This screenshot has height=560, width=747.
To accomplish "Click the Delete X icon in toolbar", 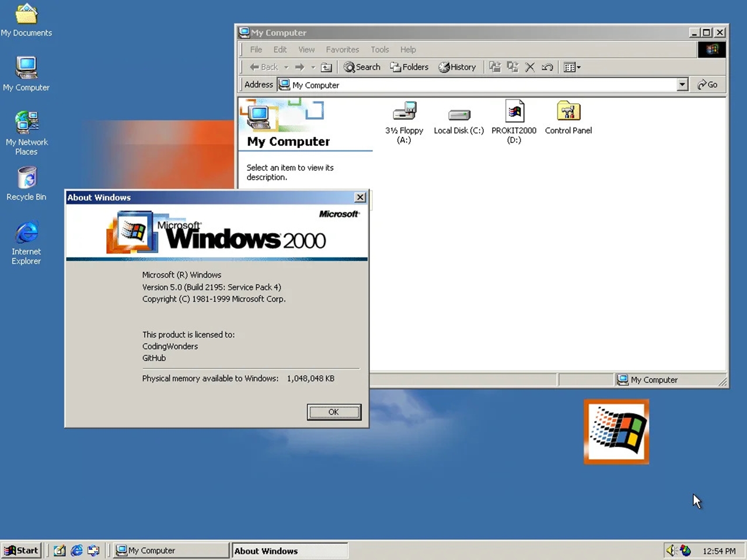I will coord(530,67).
